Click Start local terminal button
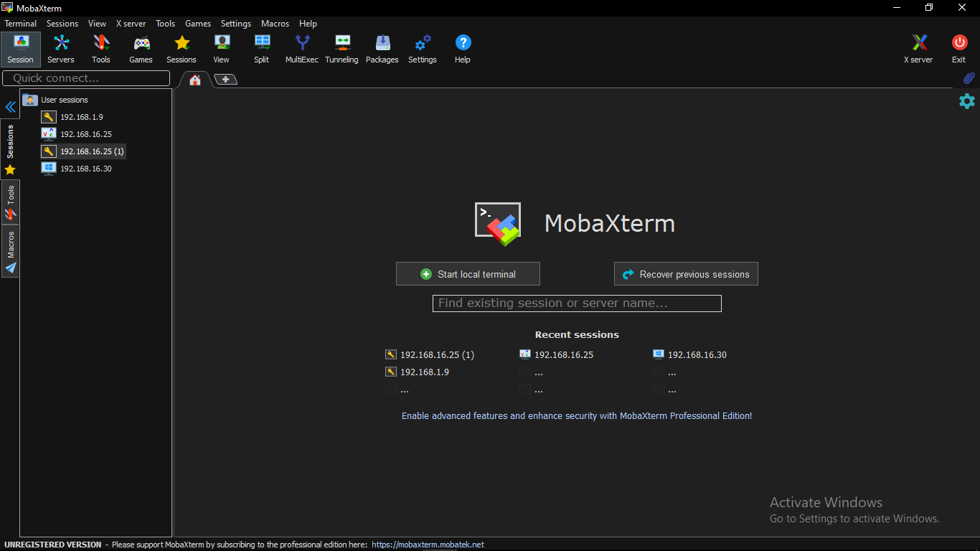 [468, 274]
